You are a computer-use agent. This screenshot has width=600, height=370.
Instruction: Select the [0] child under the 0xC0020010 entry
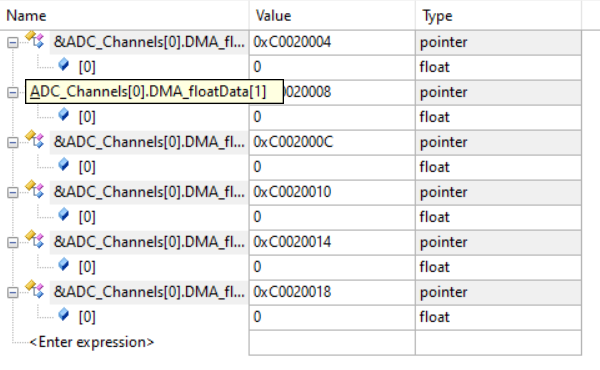tap(87, 217)
